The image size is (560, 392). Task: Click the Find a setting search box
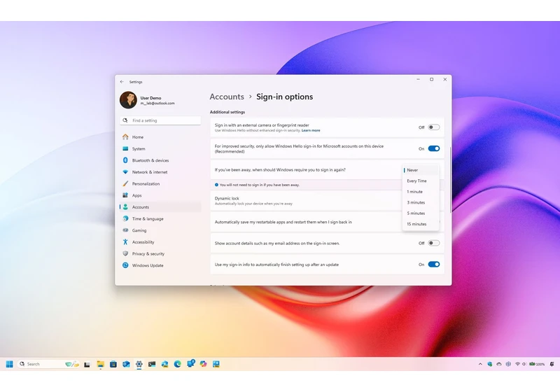160,120
